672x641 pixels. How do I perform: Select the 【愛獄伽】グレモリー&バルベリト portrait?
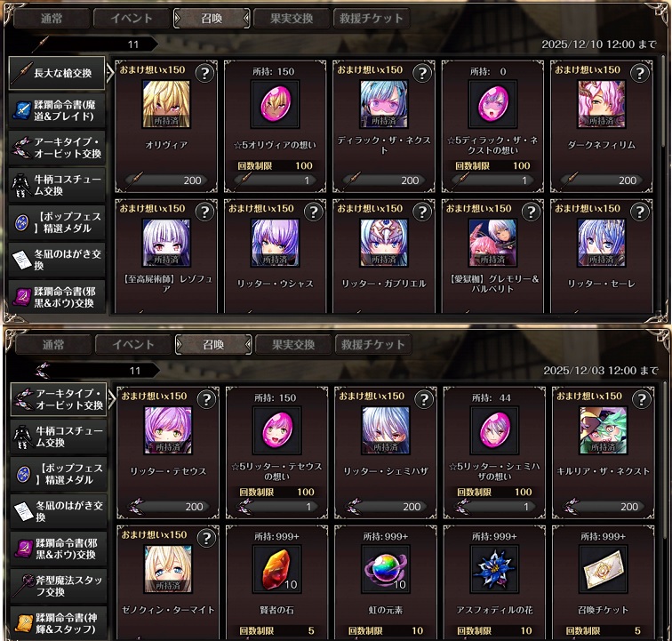(492, 243)
